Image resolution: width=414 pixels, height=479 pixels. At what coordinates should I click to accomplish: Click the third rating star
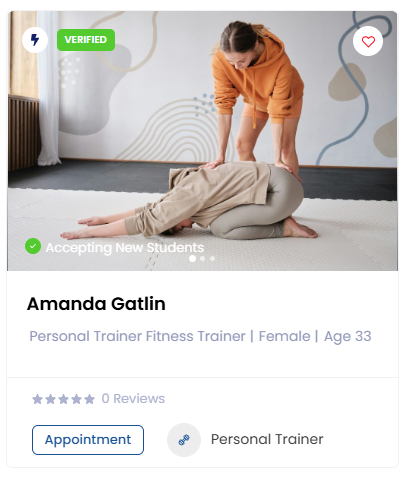tap(63, 399)
